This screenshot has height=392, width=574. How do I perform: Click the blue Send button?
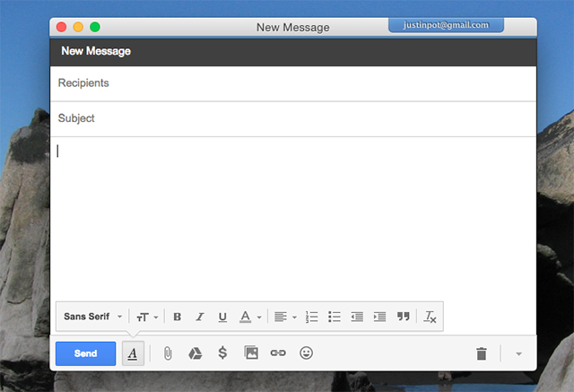pyautogui.click(x=85, y=353)
